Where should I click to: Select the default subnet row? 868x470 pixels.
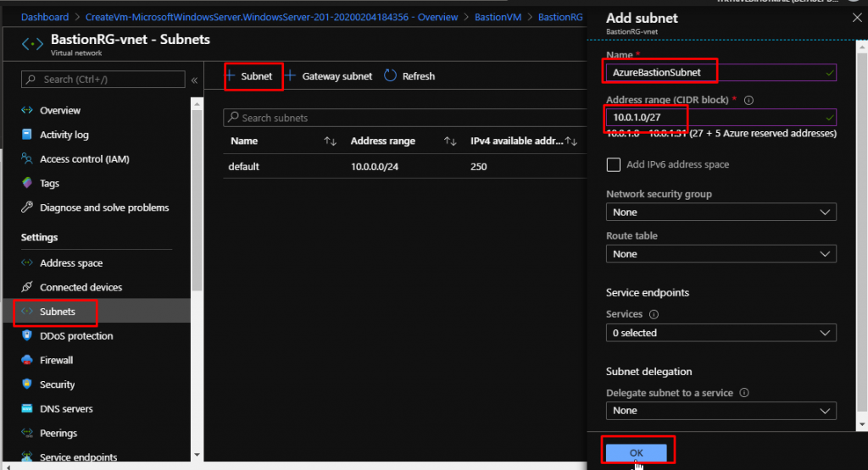click(405, 167)
